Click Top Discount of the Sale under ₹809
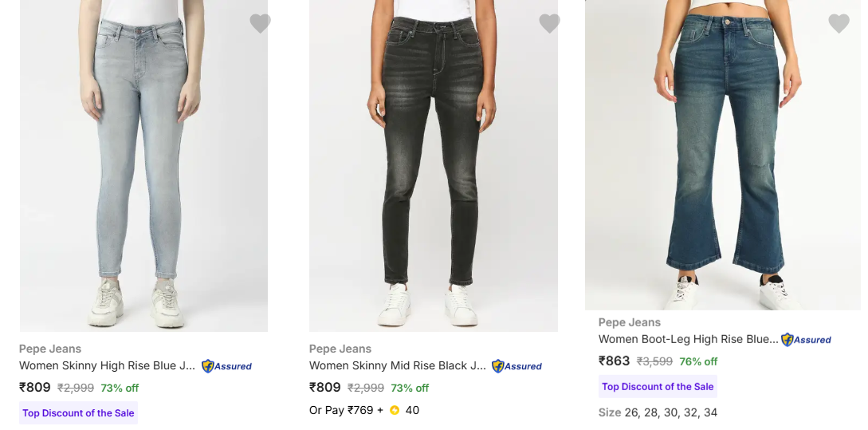The image size is (868, 430). (78, 413)
